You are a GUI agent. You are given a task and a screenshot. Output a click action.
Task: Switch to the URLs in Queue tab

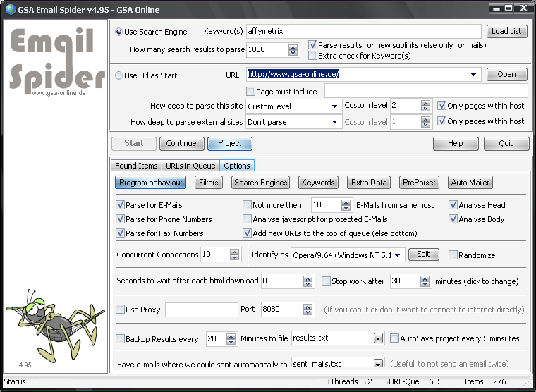tap(190, 166)
